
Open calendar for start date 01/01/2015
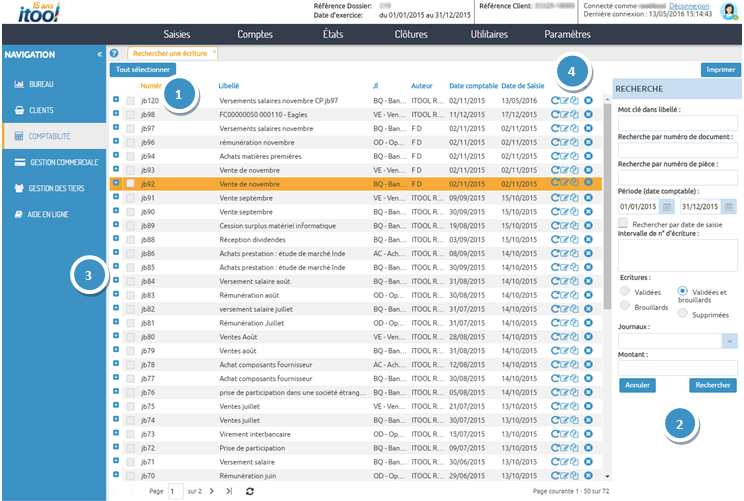click(x=667, y=207)
